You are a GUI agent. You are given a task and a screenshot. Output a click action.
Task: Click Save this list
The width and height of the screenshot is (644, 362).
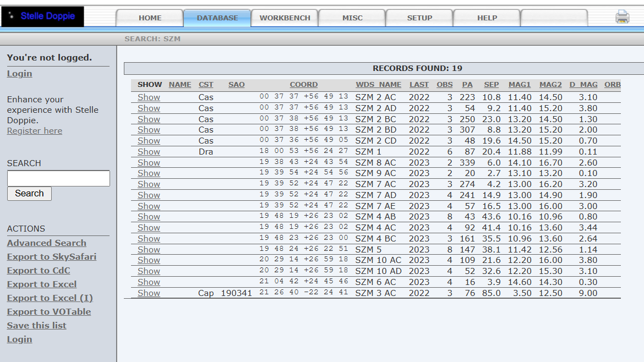tap(36, 326)
